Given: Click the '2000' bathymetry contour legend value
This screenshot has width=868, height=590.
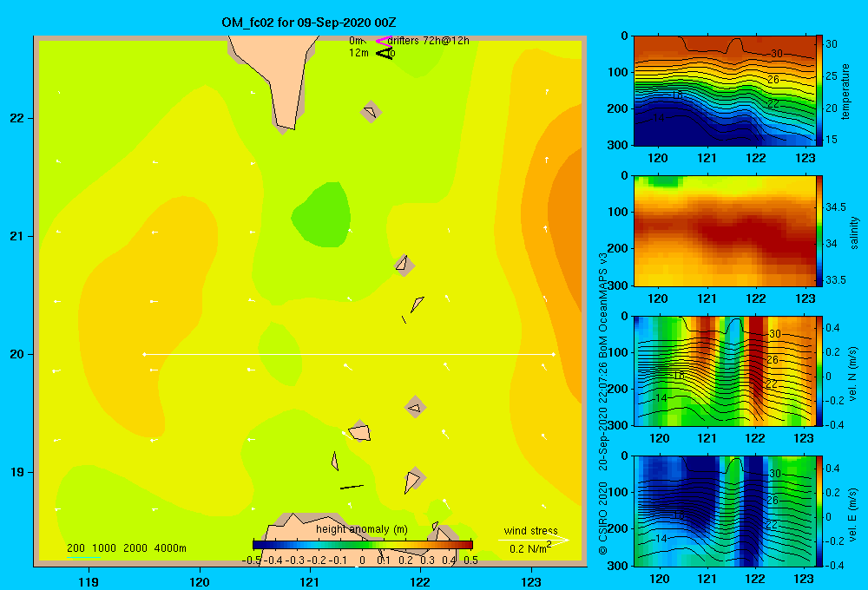Looking at the screenshot, I should tap(135, 548).
